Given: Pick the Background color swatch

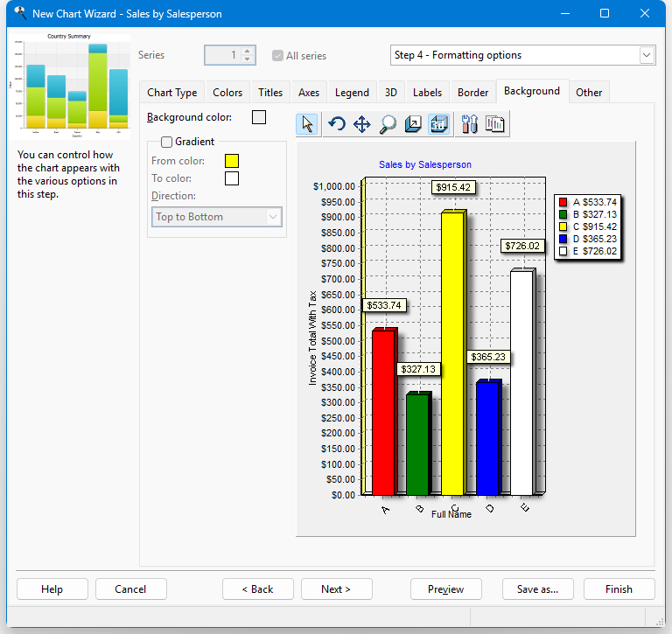Looking at the screenshot, I should 259,117.
